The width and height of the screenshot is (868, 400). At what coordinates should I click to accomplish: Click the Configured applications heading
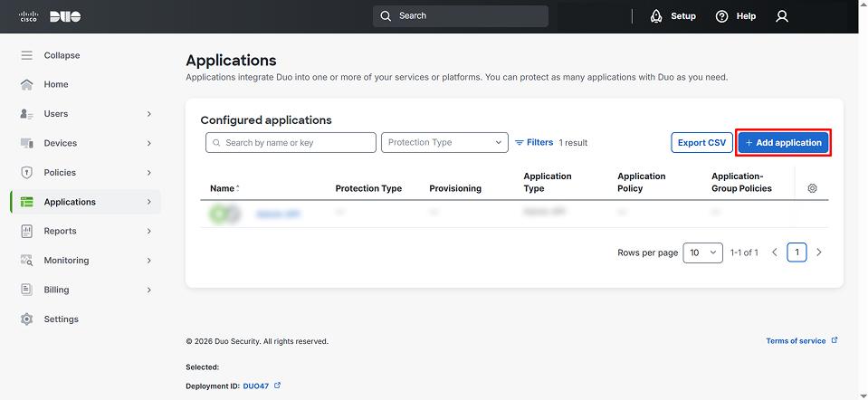[x=266, y=120]
